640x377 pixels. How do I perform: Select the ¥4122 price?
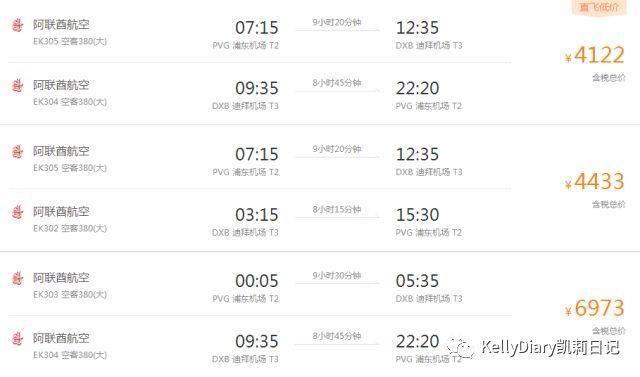click(595, 55)
